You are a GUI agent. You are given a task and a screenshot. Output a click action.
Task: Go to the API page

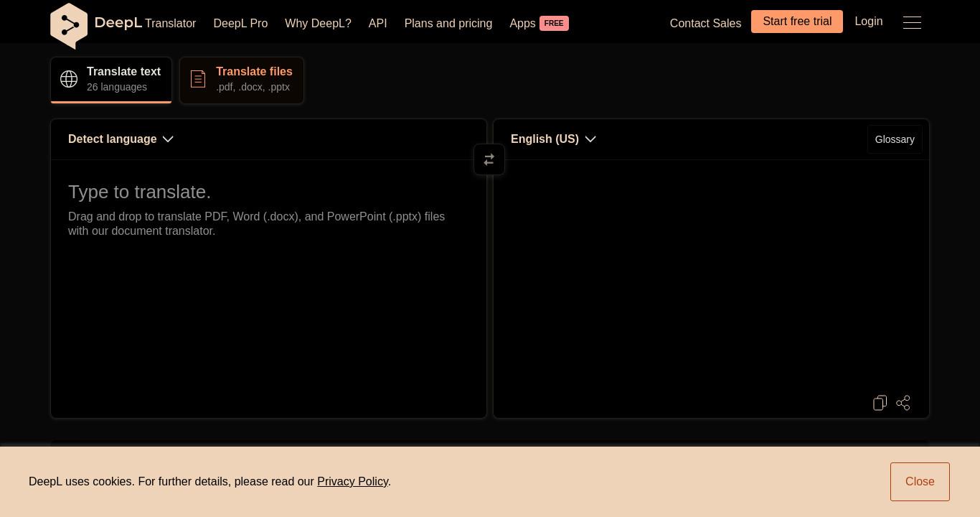377,24
